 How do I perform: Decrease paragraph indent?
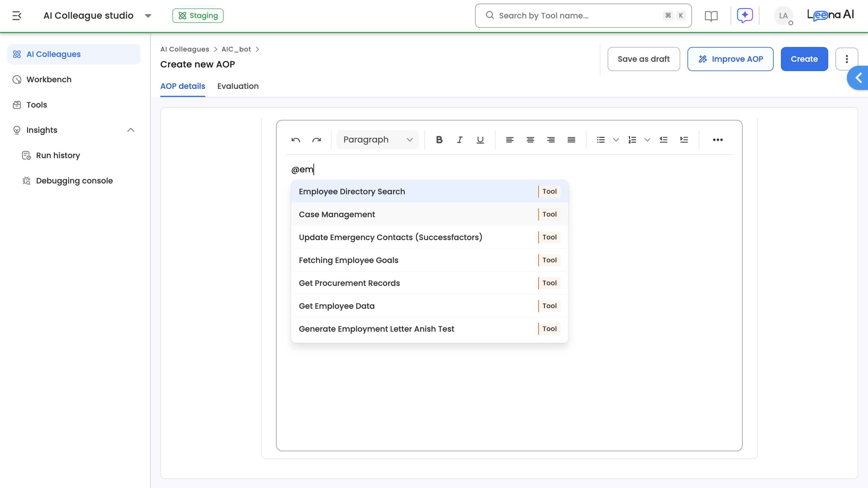(663, 140)
